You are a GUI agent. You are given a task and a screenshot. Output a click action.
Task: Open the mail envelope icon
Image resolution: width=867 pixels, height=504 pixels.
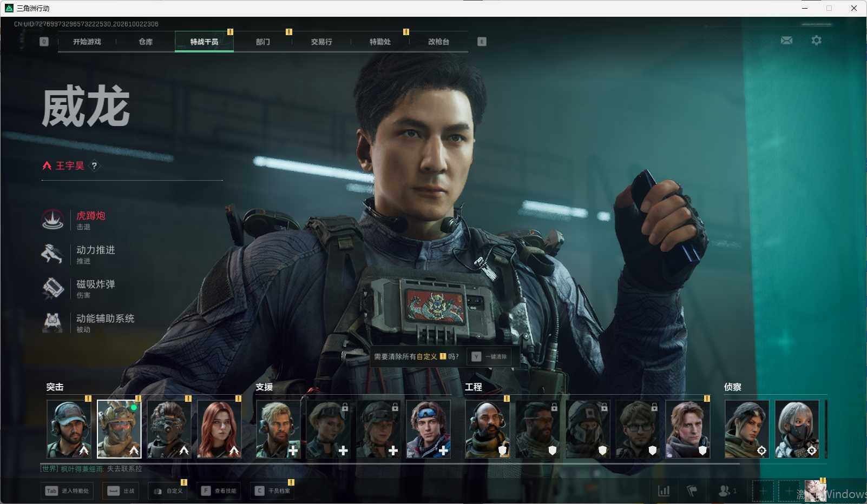pos(786,41)
